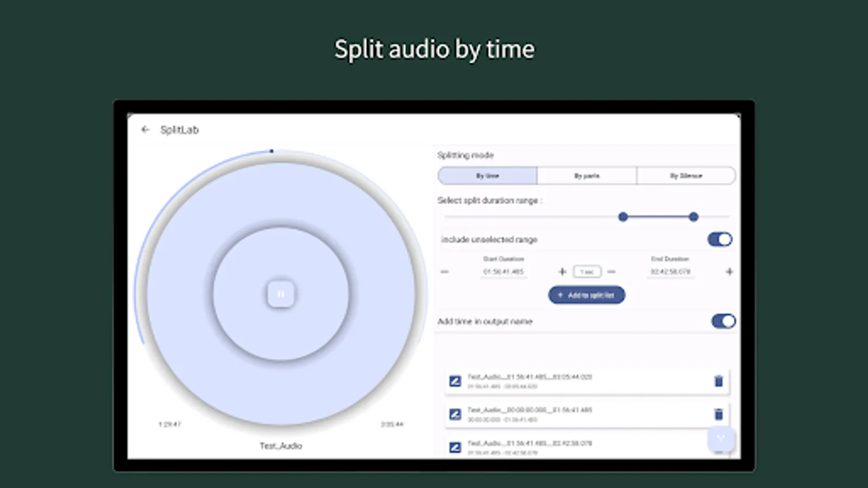Open the 1 sec step size selector

pos(587,272)
